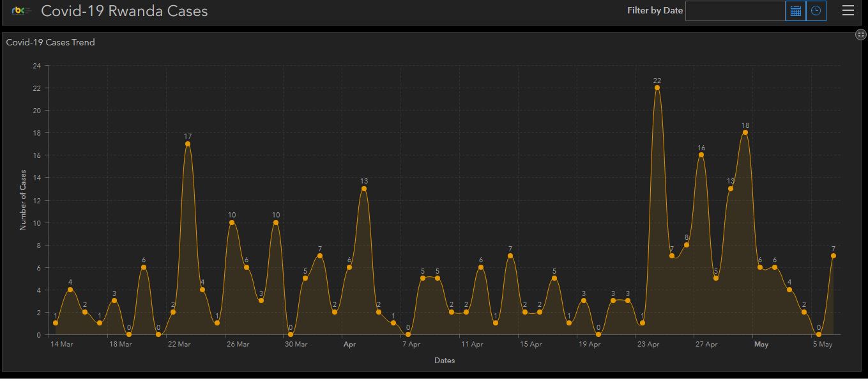Open the hamburger menu in the header
This screenshot has width=868, height=383.
click(x=848, y=10)
